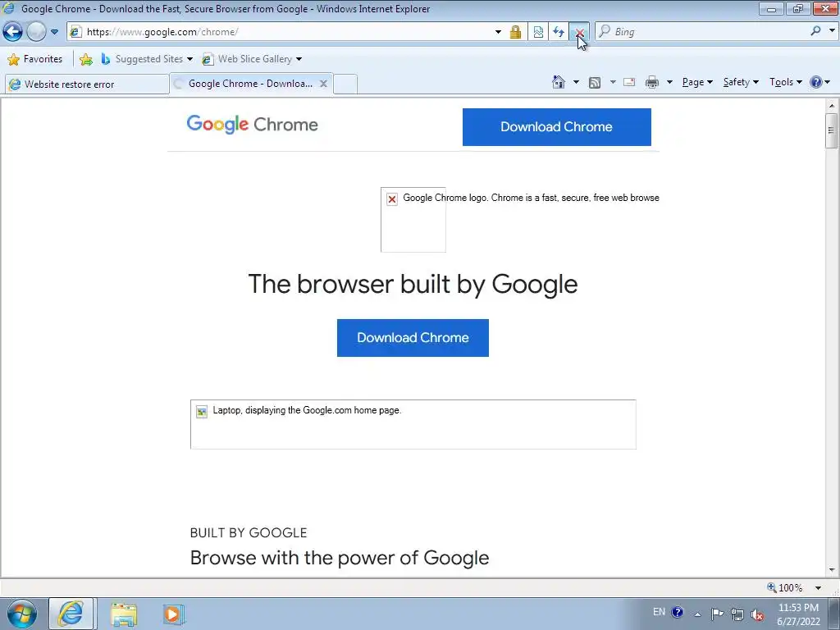The width and height of the screenshot is (840, 630).
Task: Expand the address bar autocomplete dropdown arrow
Action: pyautogui.click(x=498, y=32)
